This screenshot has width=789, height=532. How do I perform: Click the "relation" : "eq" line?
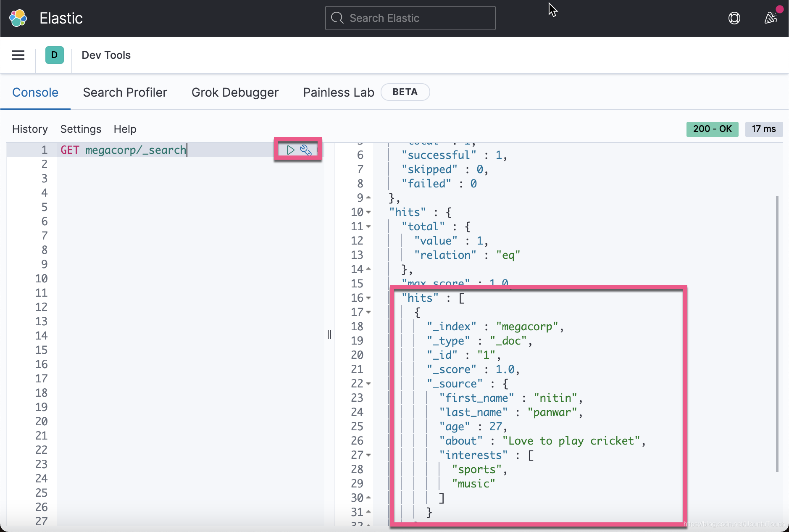pos(467,255)
